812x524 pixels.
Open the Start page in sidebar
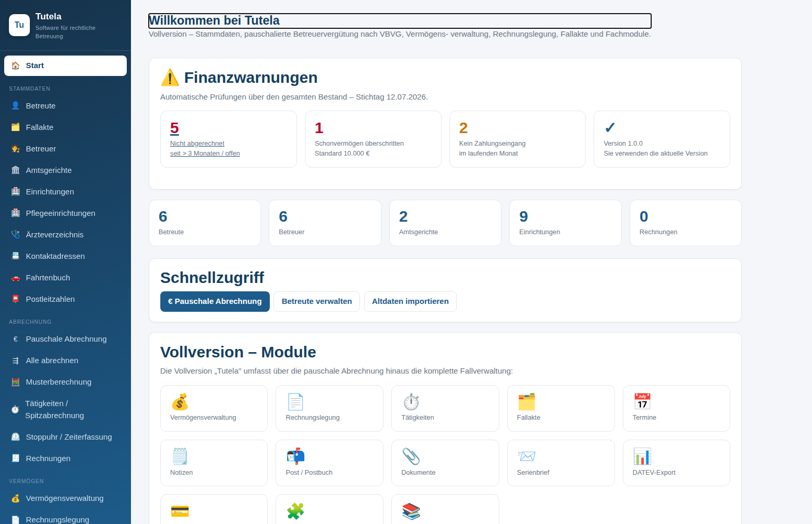pos(65,65)
